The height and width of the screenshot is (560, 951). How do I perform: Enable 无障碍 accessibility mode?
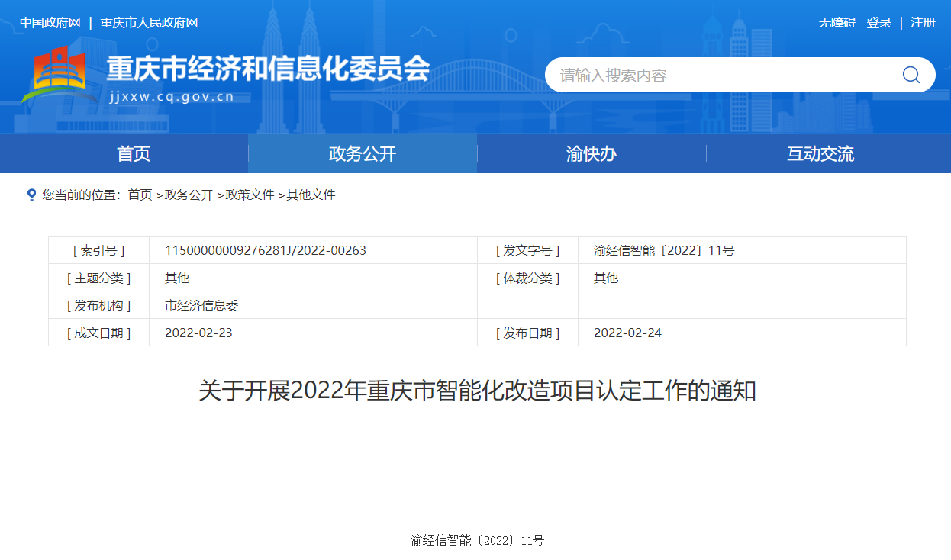click(837, 23)
